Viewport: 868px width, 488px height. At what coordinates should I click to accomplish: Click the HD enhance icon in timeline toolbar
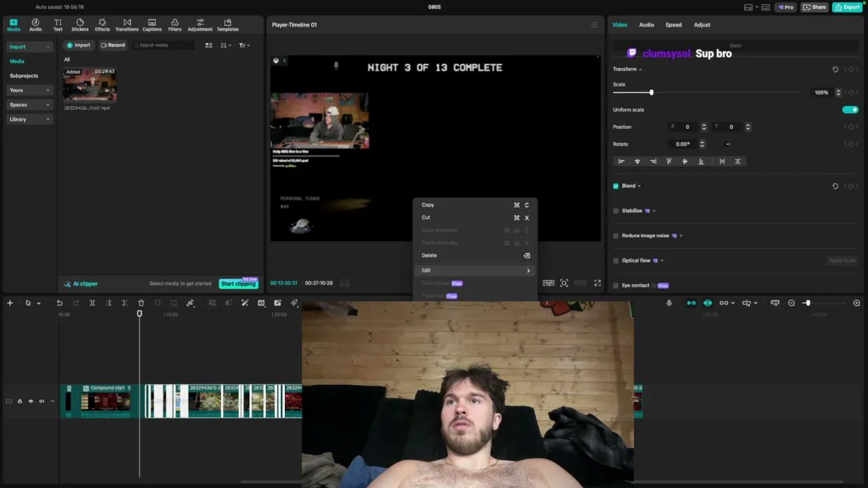[x=261, y=303]
